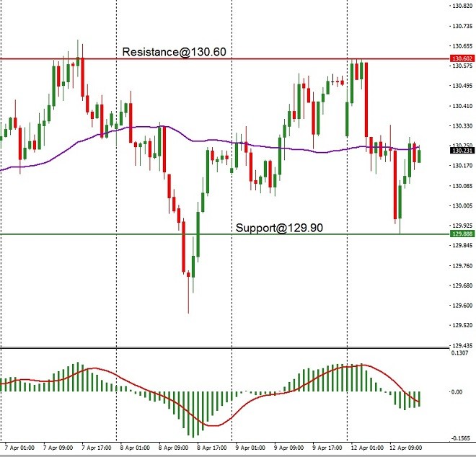Click the 130.655 price scale value
Screen dimensions: 476x457
462,46
